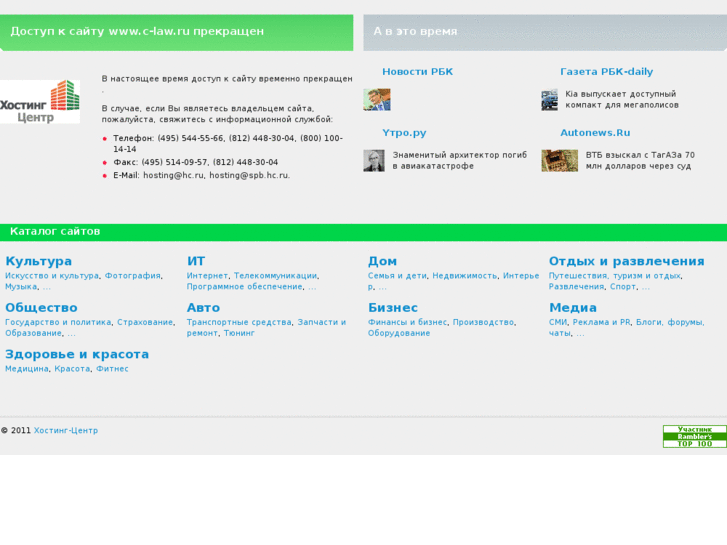Go to Производство subcategory

(x=484, y=322)
